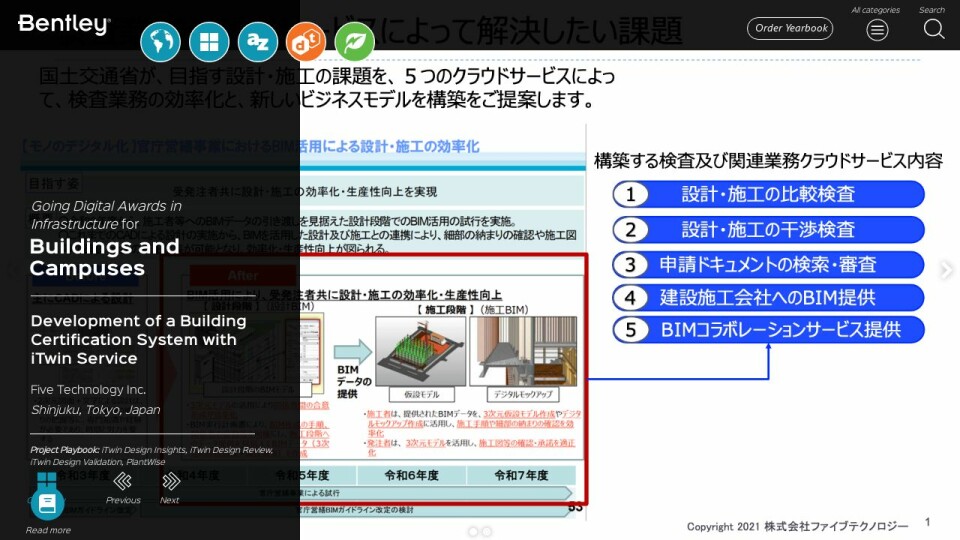960x540 pixels.
Task: Click blue item 1 設計・施工の比較検査
Action: [768, 194]
